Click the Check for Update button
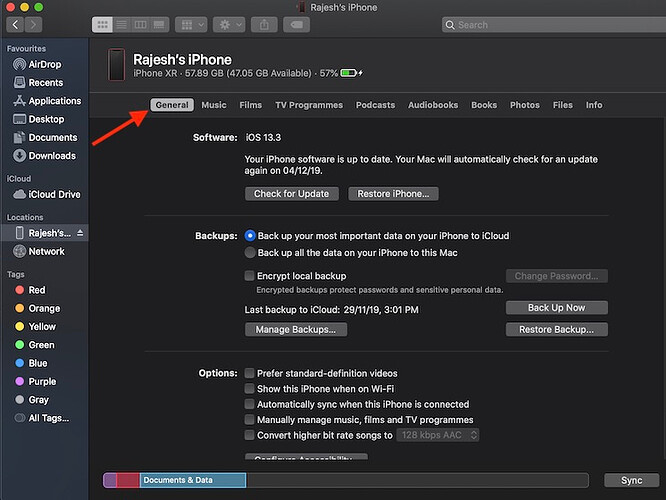Screen dimensions: 666x500 [x=292, y=194]
